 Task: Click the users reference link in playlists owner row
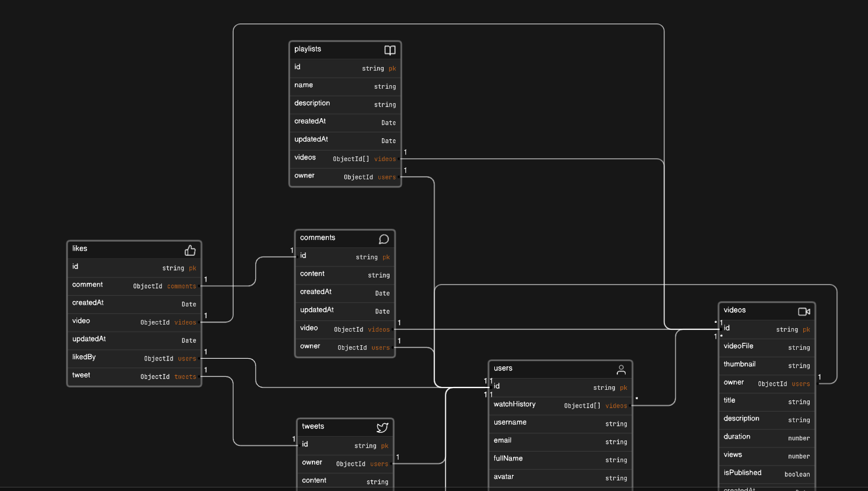click(x=387, y=177)
